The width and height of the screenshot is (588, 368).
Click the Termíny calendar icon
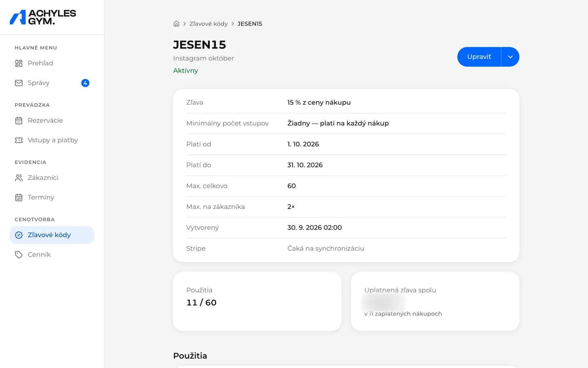(x=19, y=197)
